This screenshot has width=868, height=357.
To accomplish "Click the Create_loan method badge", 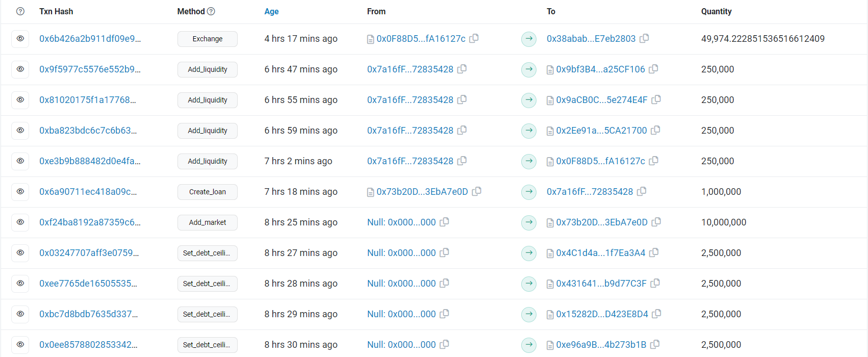I will 207,192.
